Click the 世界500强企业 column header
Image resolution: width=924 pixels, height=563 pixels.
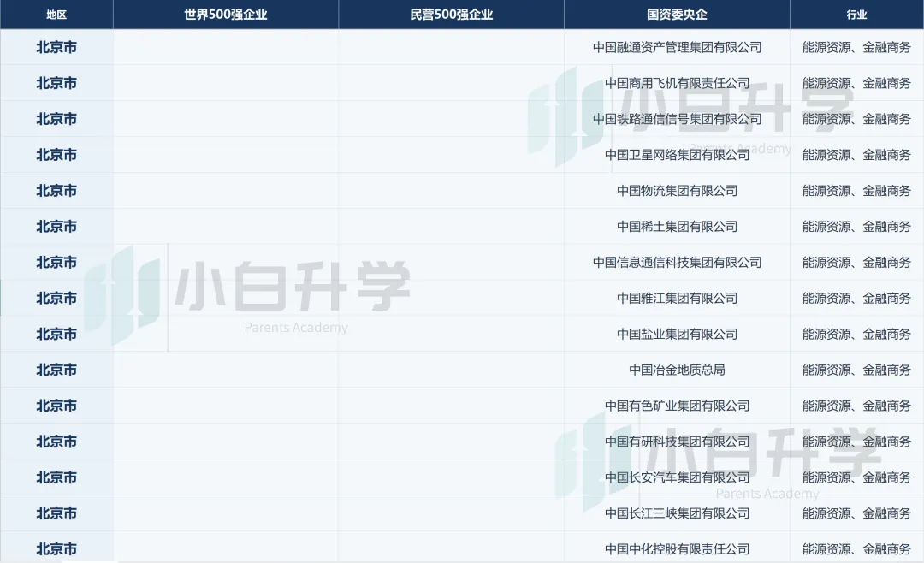click(226, 15)
